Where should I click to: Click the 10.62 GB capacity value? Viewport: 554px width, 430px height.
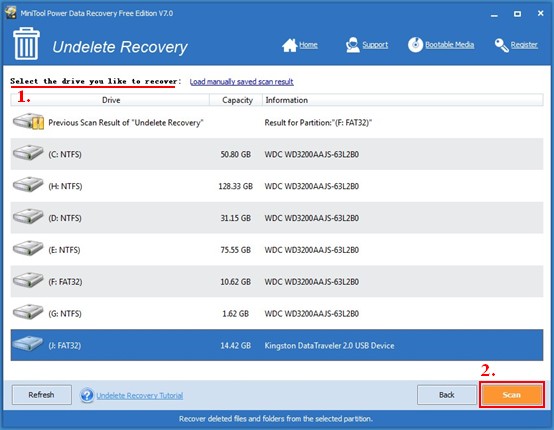pyautogui.click(x=236, y=282)
